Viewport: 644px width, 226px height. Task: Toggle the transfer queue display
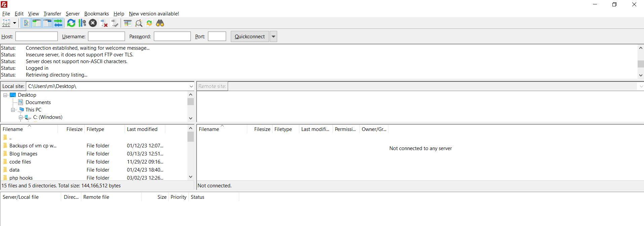(58, 23)
